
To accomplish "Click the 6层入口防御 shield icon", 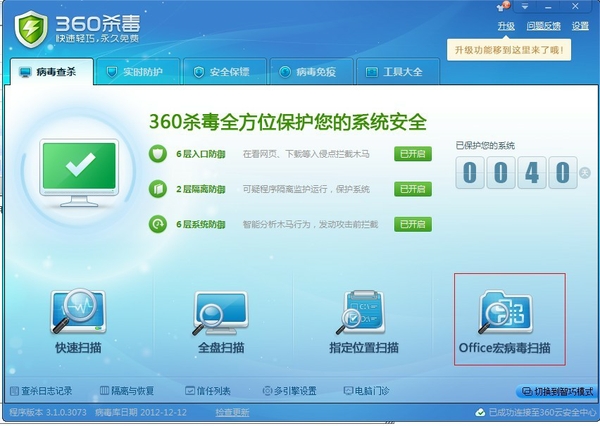I will tap(158, 154).
